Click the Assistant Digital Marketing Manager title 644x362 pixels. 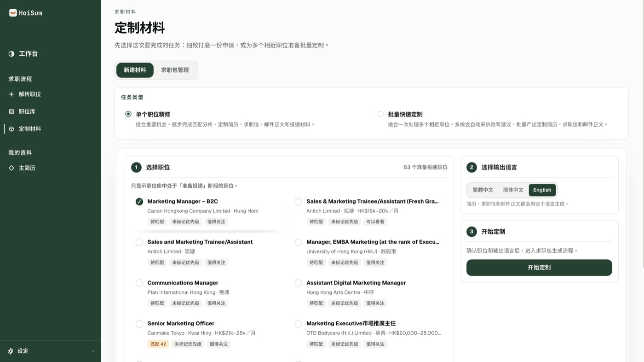coord(356,283)
